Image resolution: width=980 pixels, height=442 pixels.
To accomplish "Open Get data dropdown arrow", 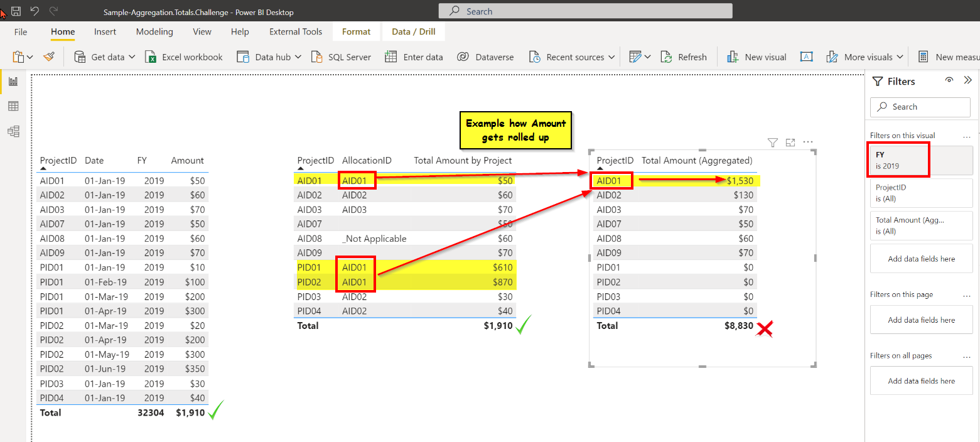I will tap(132, 57).
